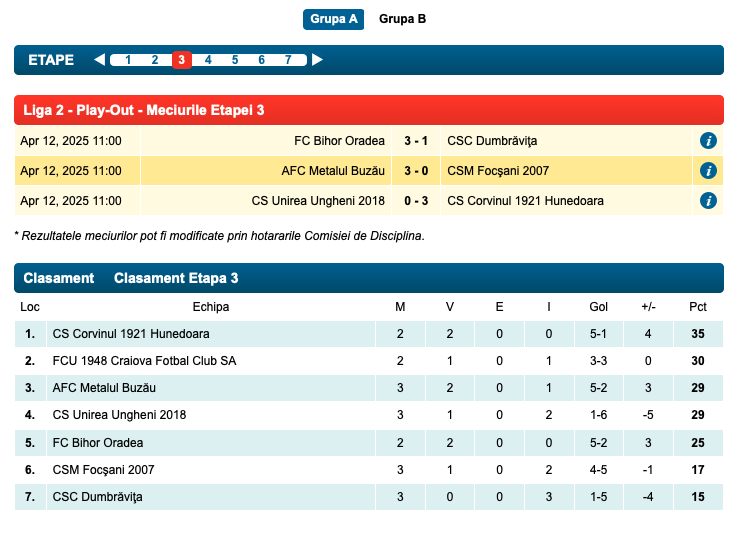Go to next etapa with right arrow

point(317,60)
